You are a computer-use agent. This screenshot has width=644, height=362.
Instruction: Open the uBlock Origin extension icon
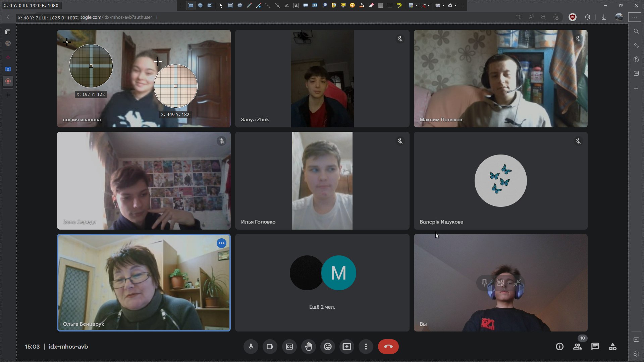pos(573,17)
